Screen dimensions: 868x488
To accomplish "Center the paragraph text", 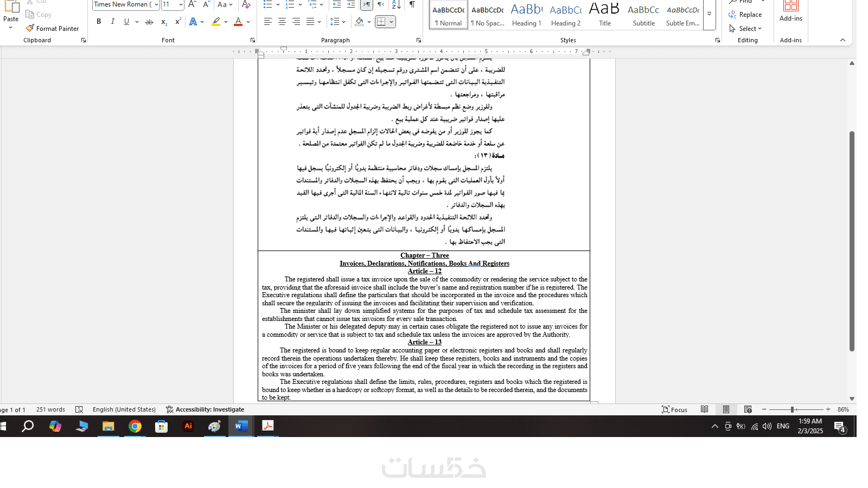I will pos(282,22).
